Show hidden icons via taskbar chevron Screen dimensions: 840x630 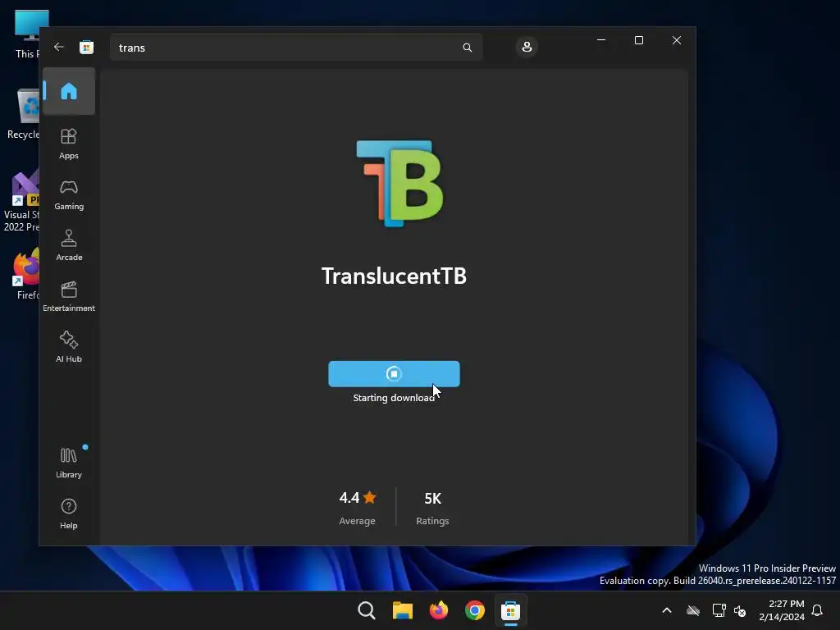[667, 610]
